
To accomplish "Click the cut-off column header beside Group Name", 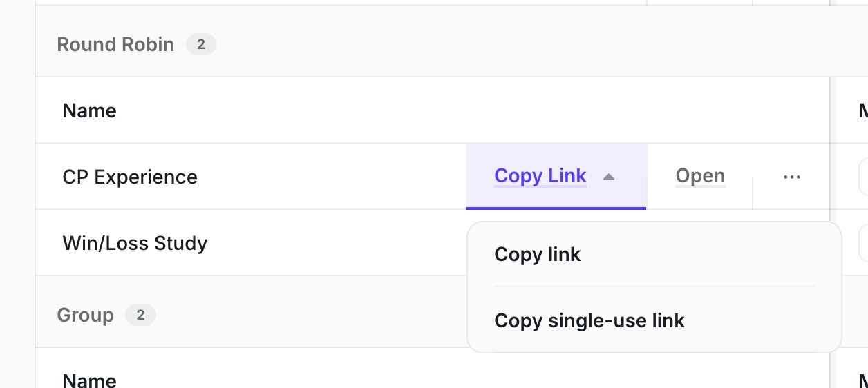I will [862, 380].
